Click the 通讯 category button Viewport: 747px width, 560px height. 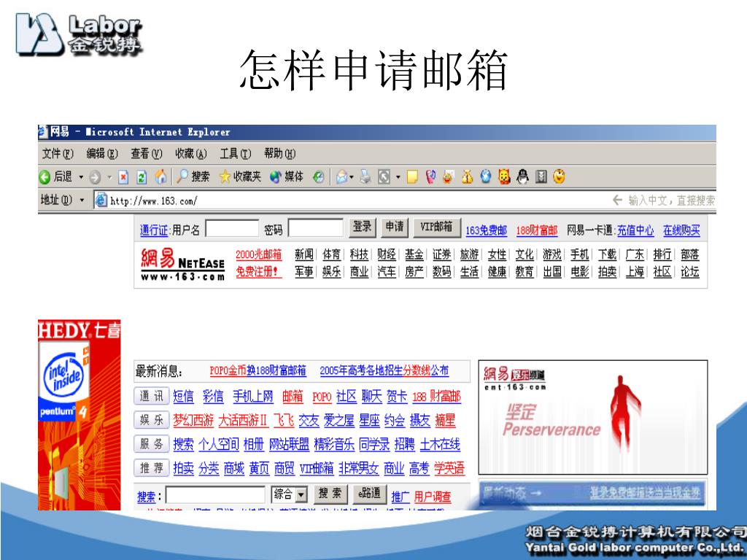pos(152,396)
